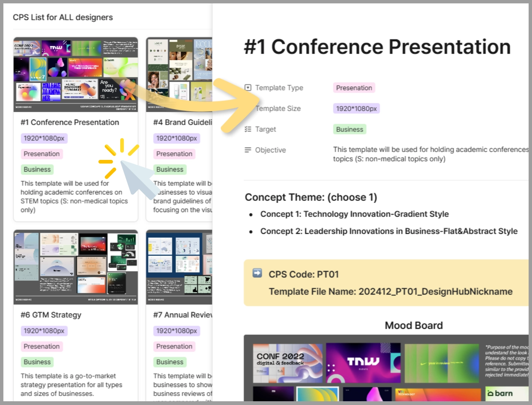Open the #4 Brand Guidelines card image
532x405 pixels.
179,74
